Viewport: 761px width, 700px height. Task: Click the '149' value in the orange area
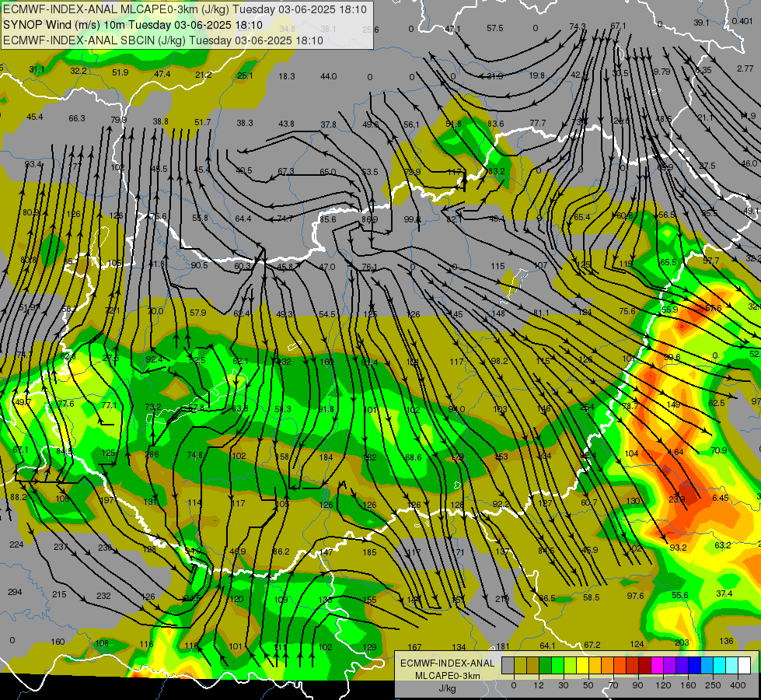click(673, 404)
